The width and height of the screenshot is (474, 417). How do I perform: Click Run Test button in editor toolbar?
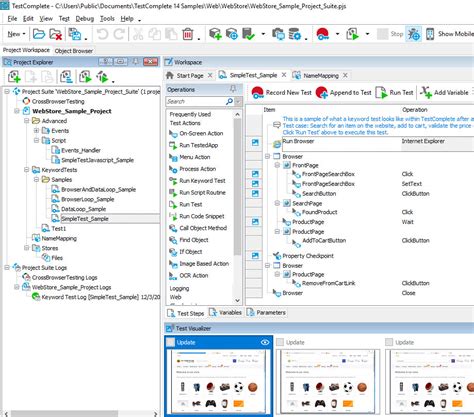coord(395,93)
